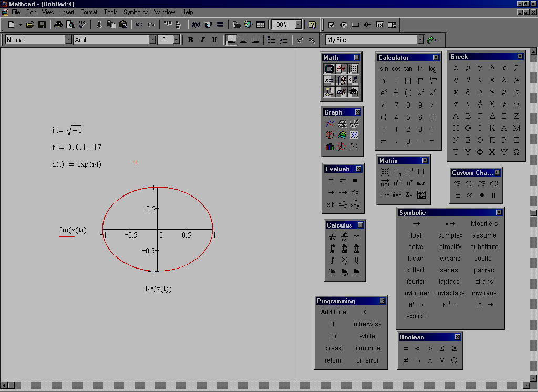Screen dimensions: 538x392
Task: Insert a 3D bar plot from Graph palette
Action: [330, 147]
